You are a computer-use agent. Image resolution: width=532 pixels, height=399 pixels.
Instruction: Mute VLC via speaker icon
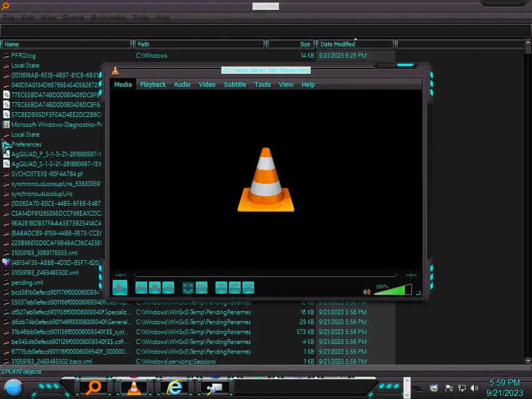coord(366,292)
